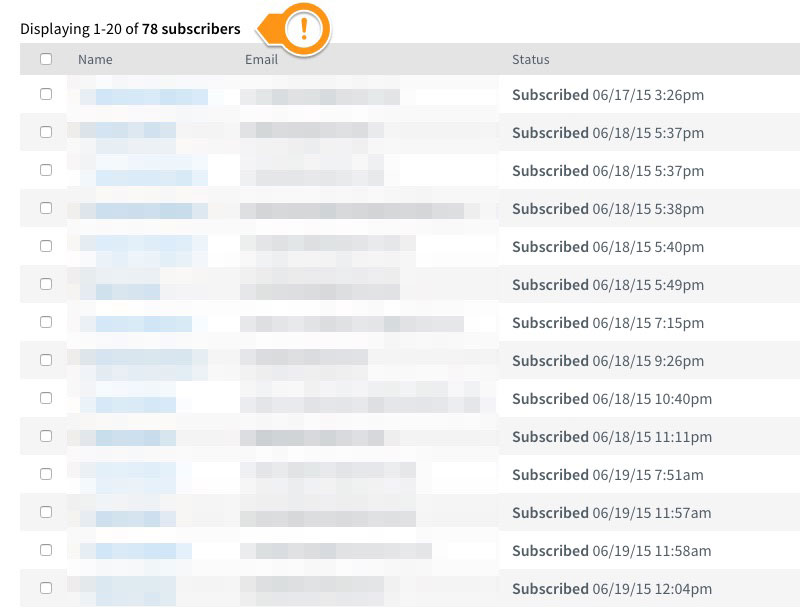Screen dimensions: 800x608
Task: Click the orange exclamation alert marker
Action: click(x=304, y=29)
